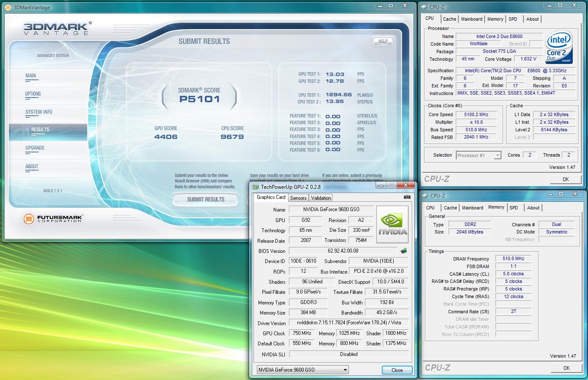
Task: Open Cache tab in top CPU-Z window
Action: pos(449,19)
